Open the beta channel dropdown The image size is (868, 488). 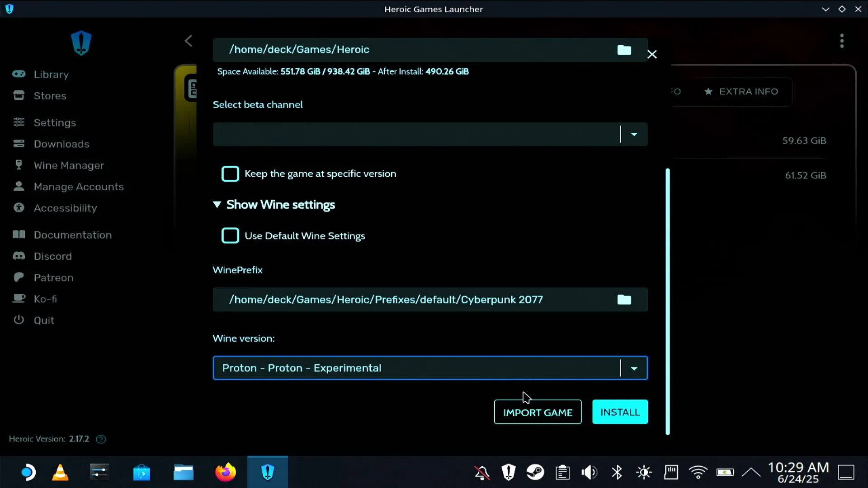tap(430, 134)
